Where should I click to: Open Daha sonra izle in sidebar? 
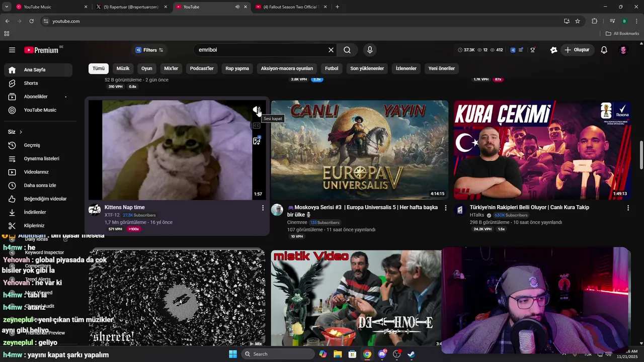pyautogui.click(x=38, y=186)
